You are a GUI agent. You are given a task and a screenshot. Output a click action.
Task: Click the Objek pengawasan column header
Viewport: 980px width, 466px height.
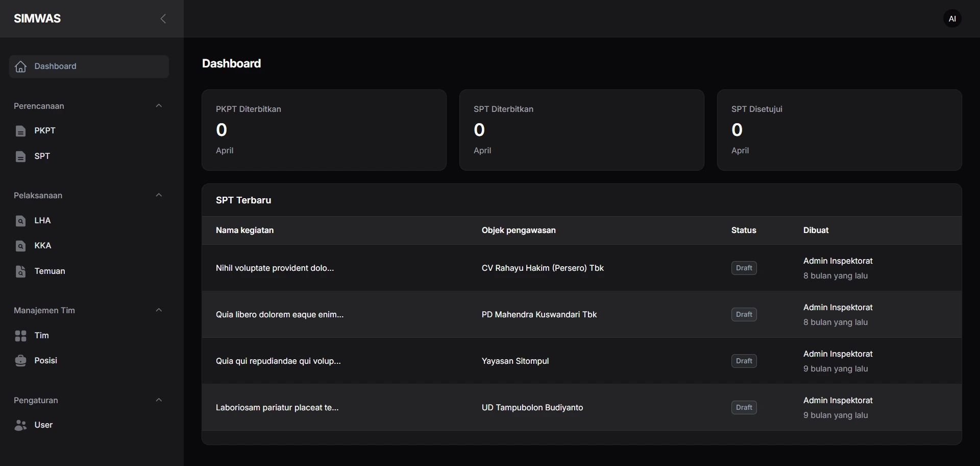[x=519, y=230]
